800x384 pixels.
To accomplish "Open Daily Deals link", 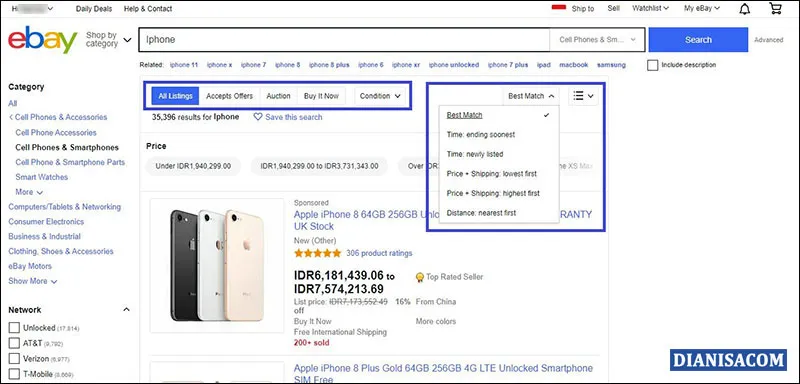I will (x=93, y=9).
